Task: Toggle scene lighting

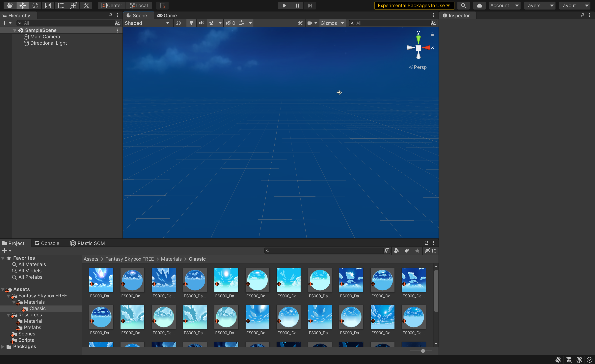Action: [x=191, y=23]
